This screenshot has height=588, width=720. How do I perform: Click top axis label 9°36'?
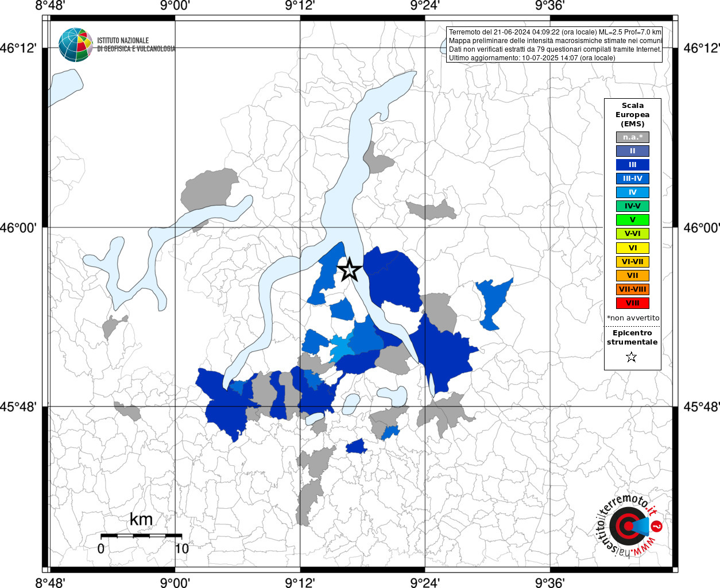550,6
